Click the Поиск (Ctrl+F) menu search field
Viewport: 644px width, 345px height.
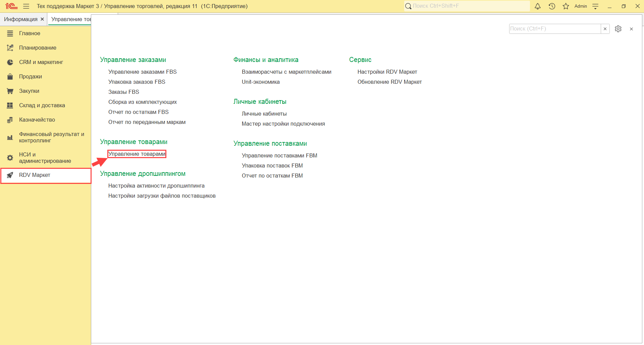click(x=554, y=29)
